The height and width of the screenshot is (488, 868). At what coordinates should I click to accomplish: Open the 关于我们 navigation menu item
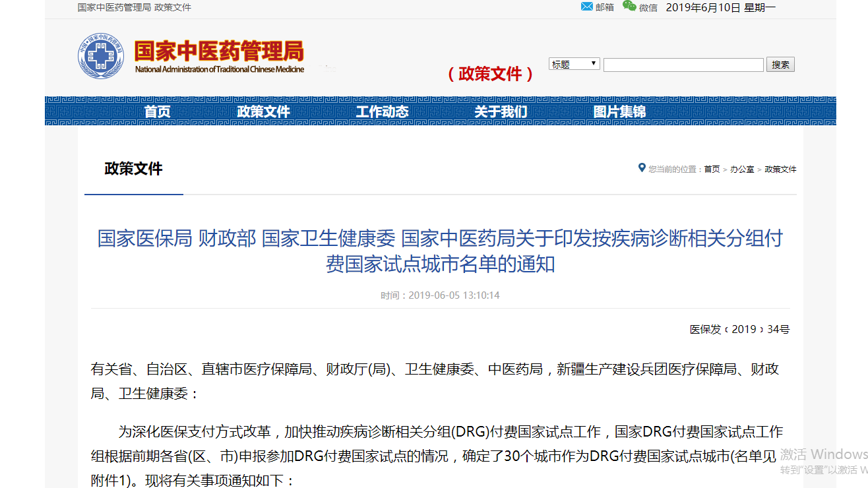501,111
